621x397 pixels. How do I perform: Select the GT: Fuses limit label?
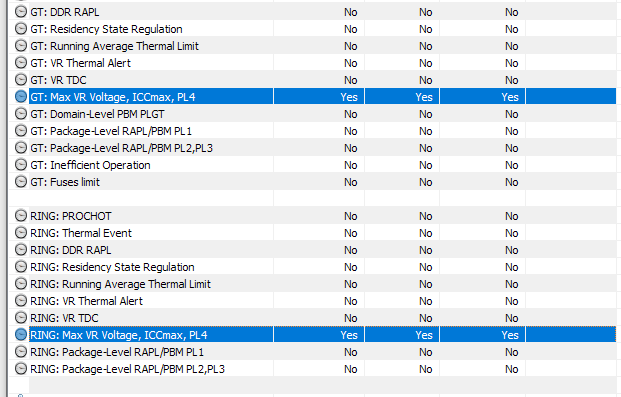tap(65, 183)
